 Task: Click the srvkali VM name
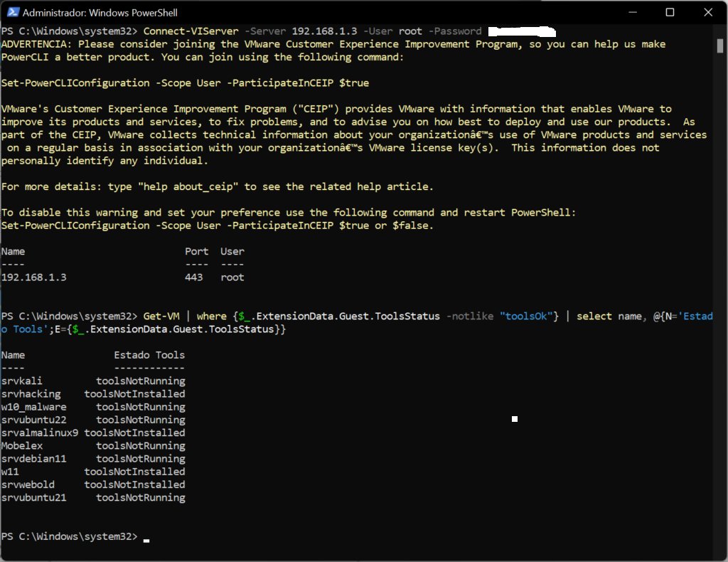[x=21, y=381]
